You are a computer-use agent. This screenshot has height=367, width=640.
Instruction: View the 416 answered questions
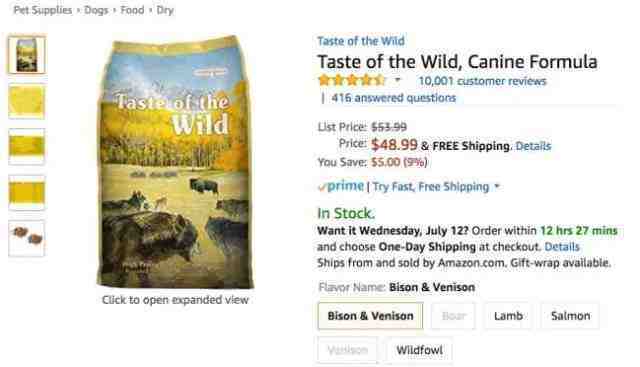[393, 98]
